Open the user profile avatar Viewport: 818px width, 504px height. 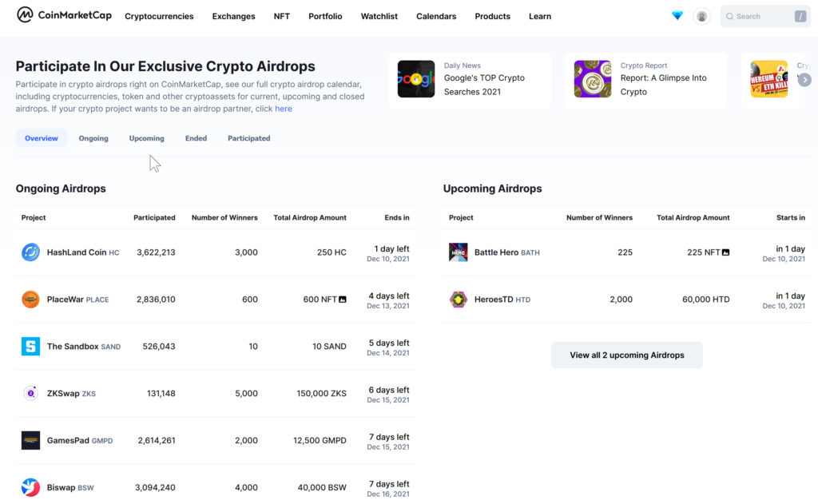702,16
